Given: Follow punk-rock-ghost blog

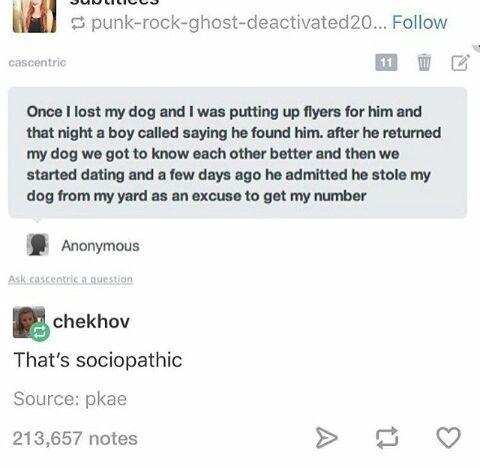Looking at the screenshot, I should [x=419, y=22].
